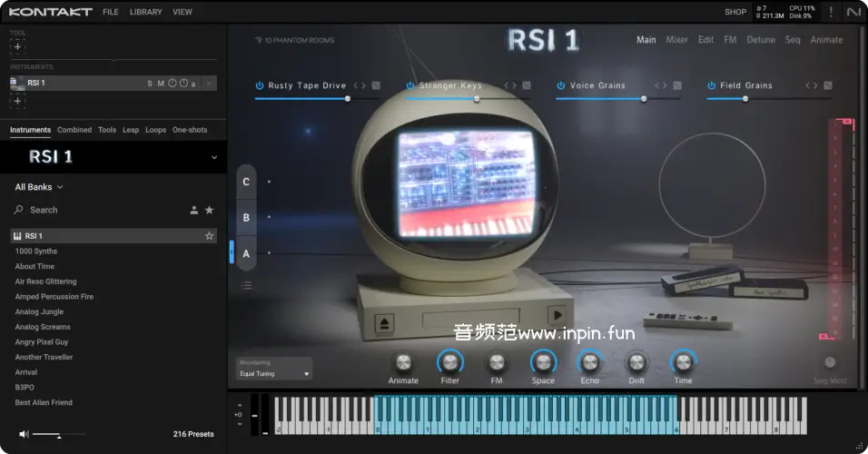Open the Animate tab
The width and height of the screenshot is (868, 454).
[x=826, y=40]
